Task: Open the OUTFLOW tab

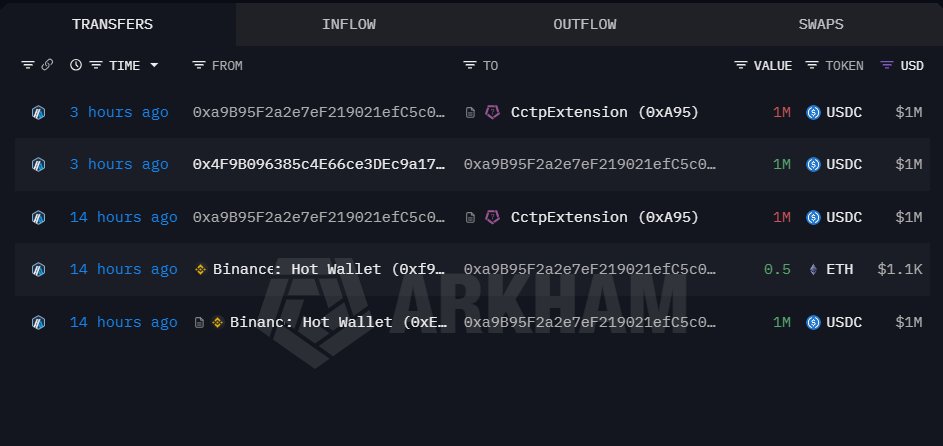Action: pyautogui.click(x=585, y=24)
